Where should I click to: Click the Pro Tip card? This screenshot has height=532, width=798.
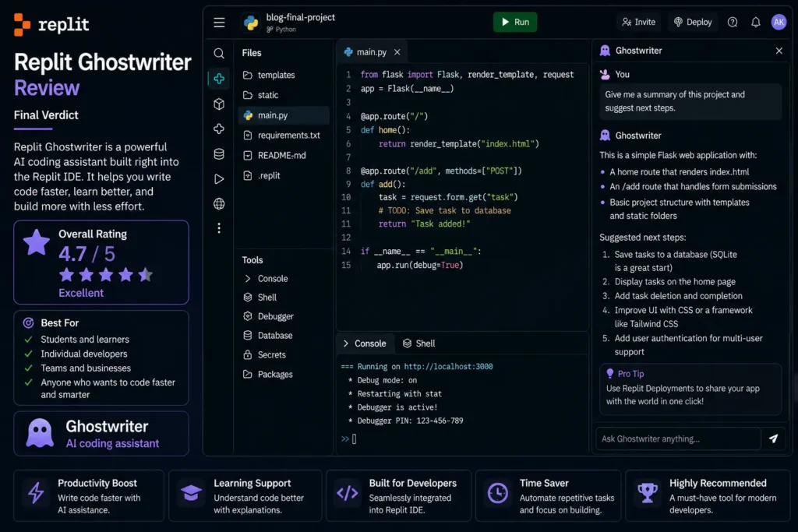(x=690, y=389)
